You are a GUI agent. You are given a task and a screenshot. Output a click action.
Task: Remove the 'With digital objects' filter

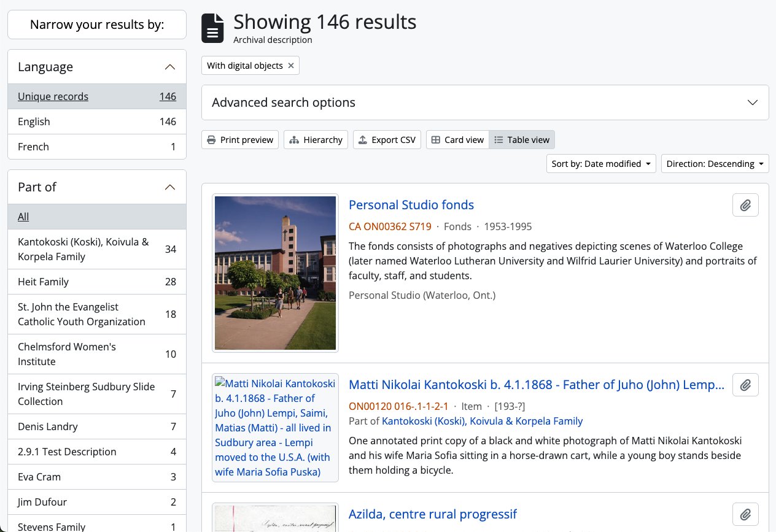click(291, 66)
